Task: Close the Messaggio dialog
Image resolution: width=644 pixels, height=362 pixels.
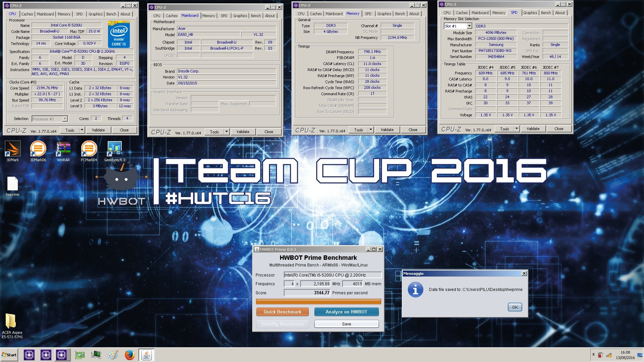Action: [x=524, y=274]
